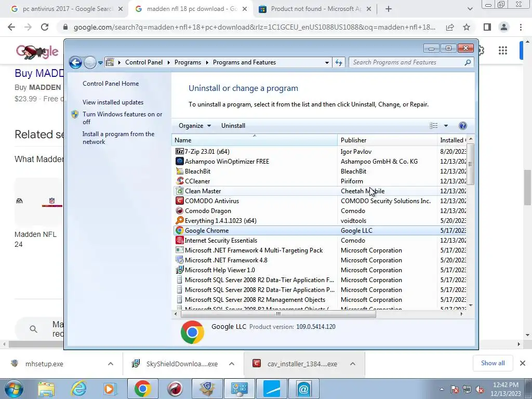Reload the Chrome page
This screenshot has height=399, width=532.
click(x=45, y=27)
